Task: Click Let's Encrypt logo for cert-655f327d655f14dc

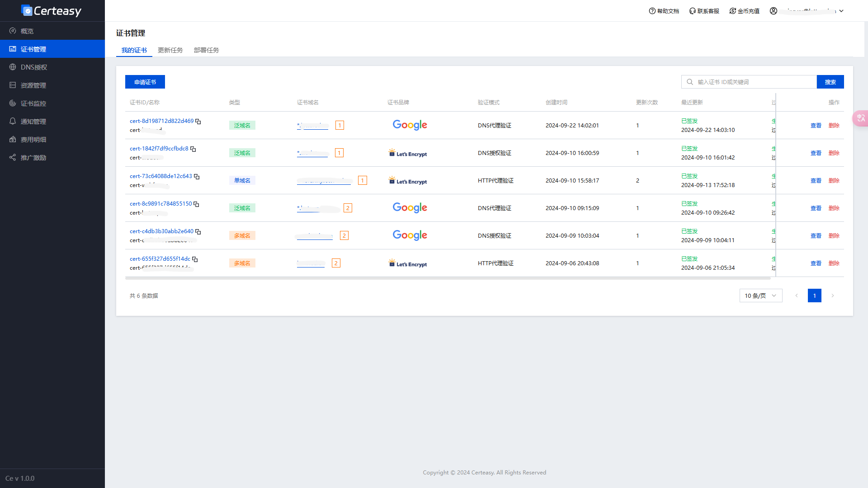Action: [408, 263]
